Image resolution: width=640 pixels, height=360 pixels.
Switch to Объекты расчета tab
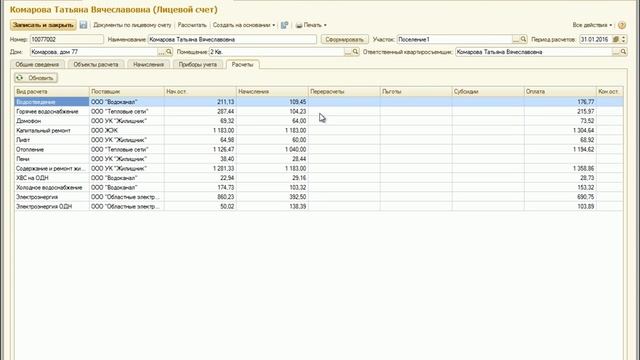96,64
